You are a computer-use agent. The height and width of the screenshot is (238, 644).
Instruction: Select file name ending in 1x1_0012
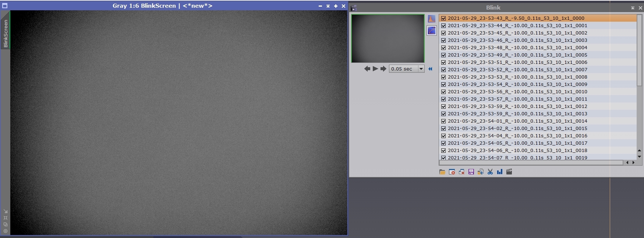coord(517,107)
